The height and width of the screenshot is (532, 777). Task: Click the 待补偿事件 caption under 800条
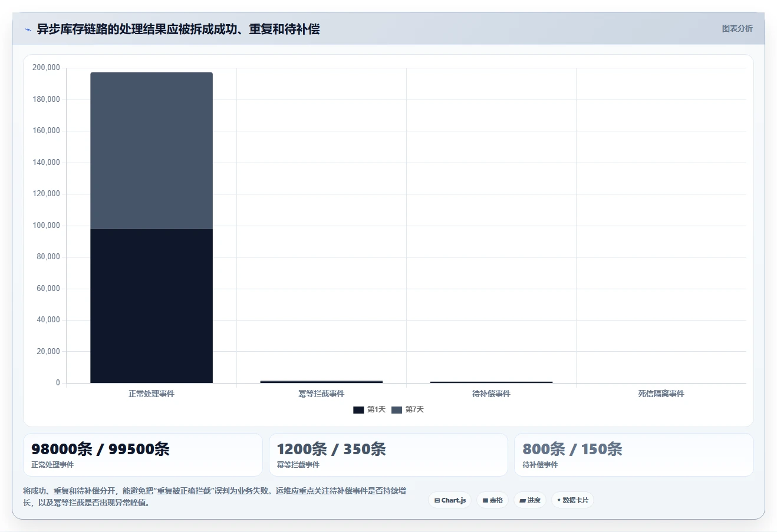[540, 465]
